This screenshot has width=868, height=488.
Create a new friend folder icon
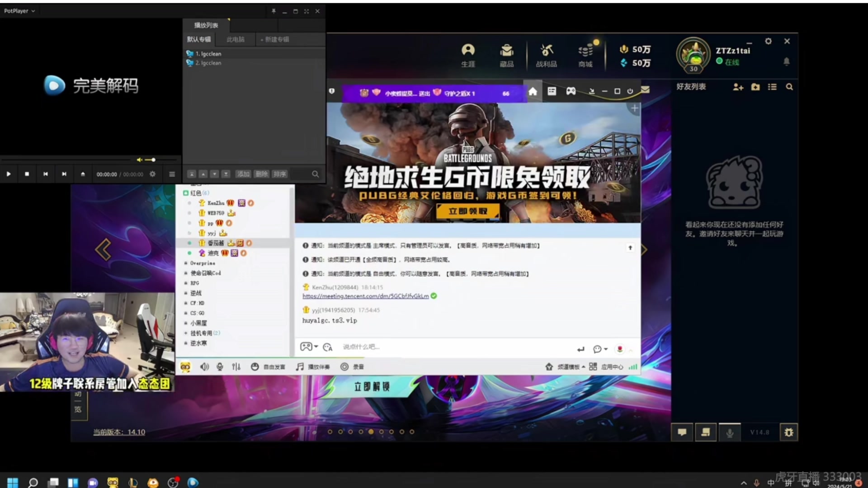(755, 87)
